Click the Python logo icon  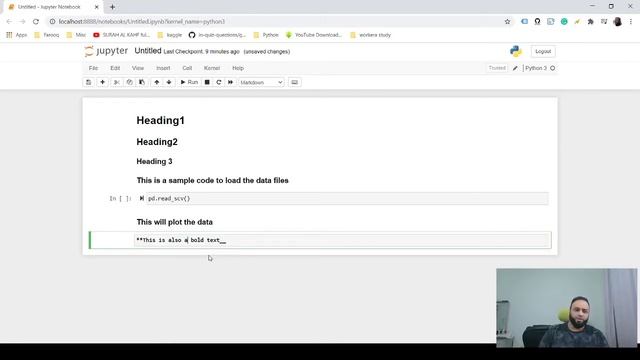point(516,51)
